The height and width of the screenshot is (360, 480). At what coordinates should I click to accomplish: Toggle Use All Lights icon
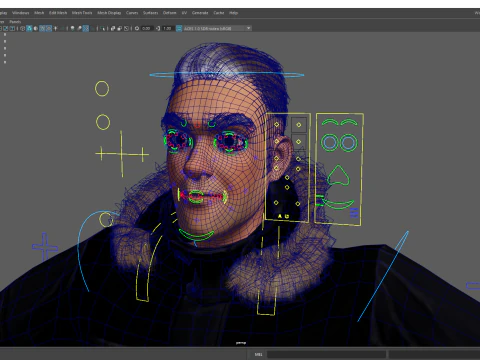tap(55, 28)
